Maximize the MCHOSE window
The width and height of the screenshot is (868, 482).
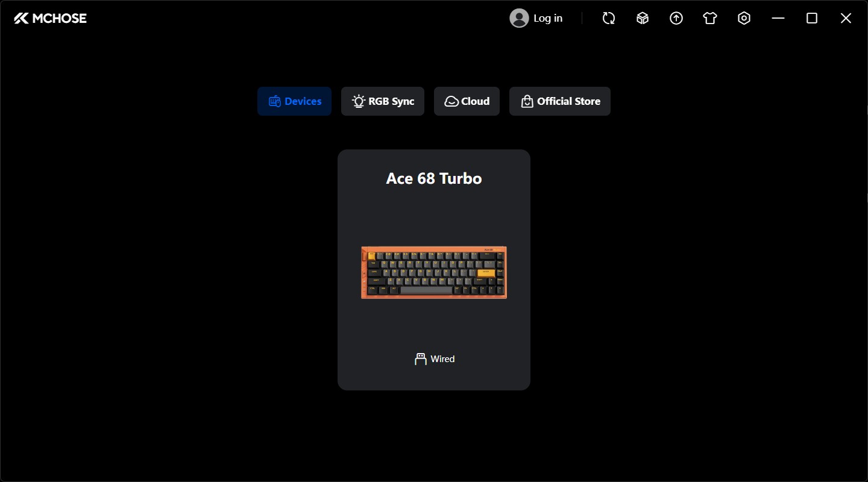click(812, 18)
